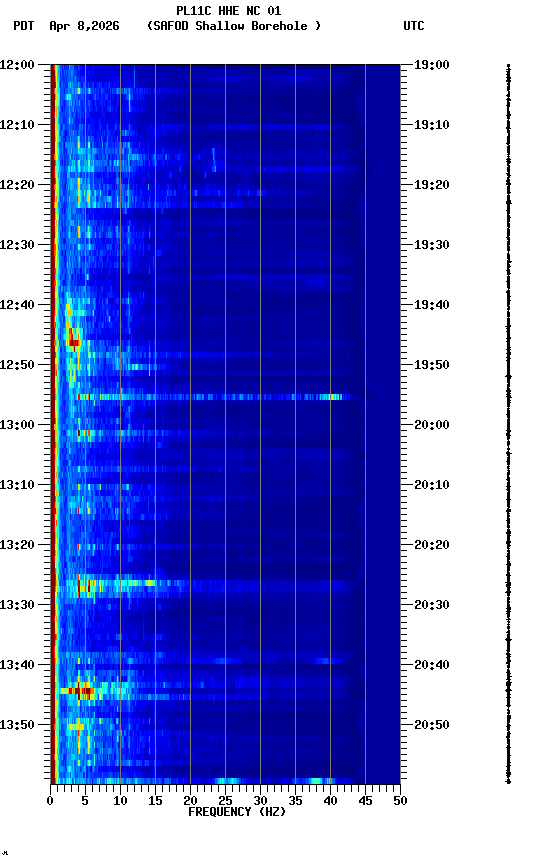
Task: Click the 19:00 UTC time label
Action: [x=432, y=65]
